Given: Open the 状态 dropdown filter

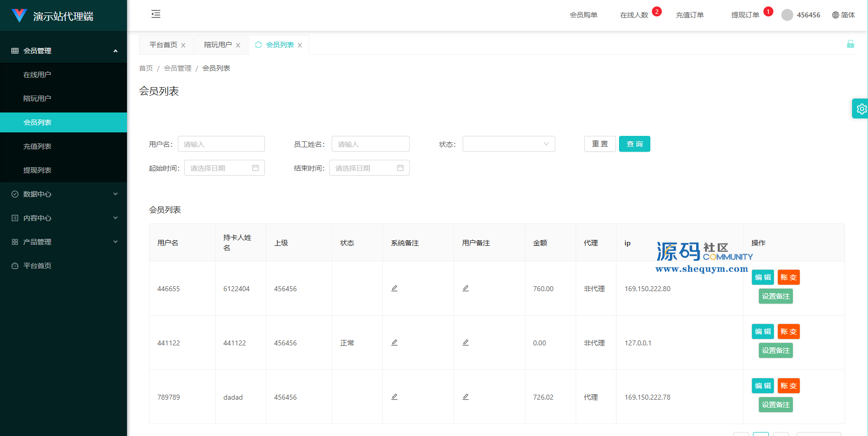Looking at the screenshot, I should click(x=508, y=144).
